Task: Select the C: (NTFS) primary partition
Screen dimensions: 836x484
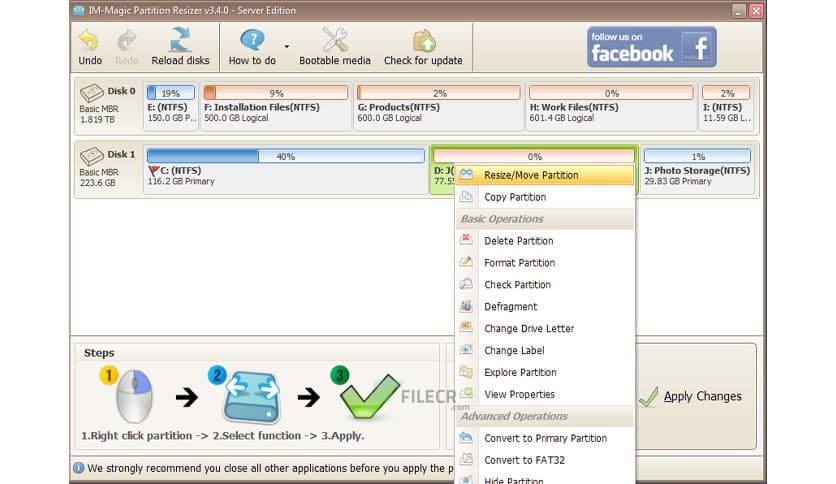Action: (x=286, y=170)
